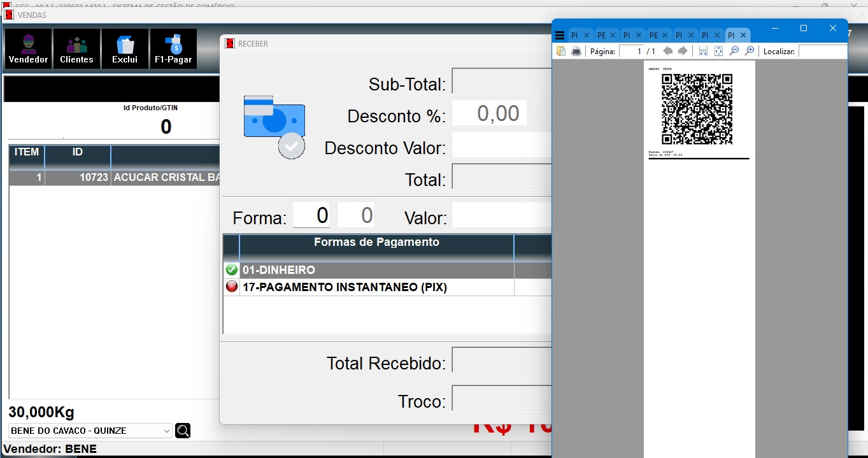The image size is (868, 458).
Task: Click the Troco field
Action: tap(501, 398)
